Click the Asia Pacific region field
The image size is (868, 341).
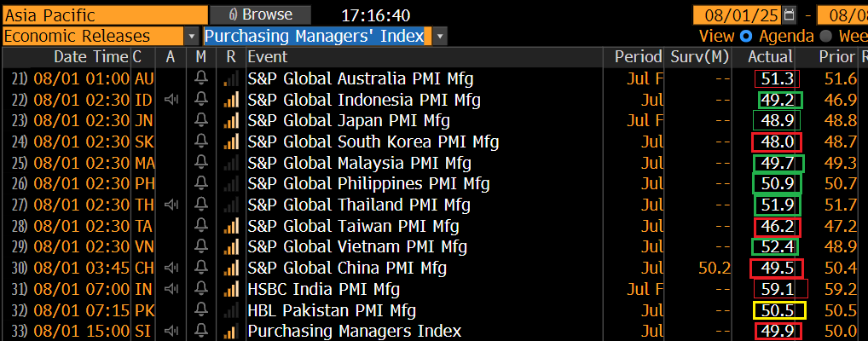click(x=105, y=15)
